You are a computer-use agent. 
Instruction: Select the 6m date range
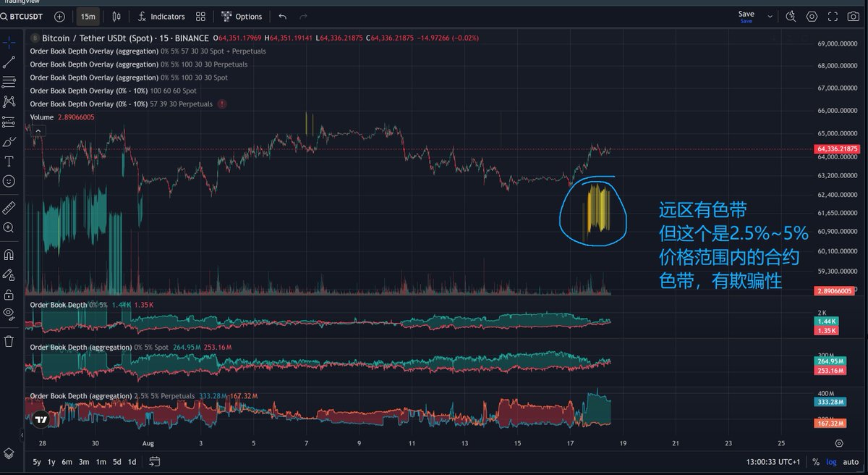[x=67, y=461]
